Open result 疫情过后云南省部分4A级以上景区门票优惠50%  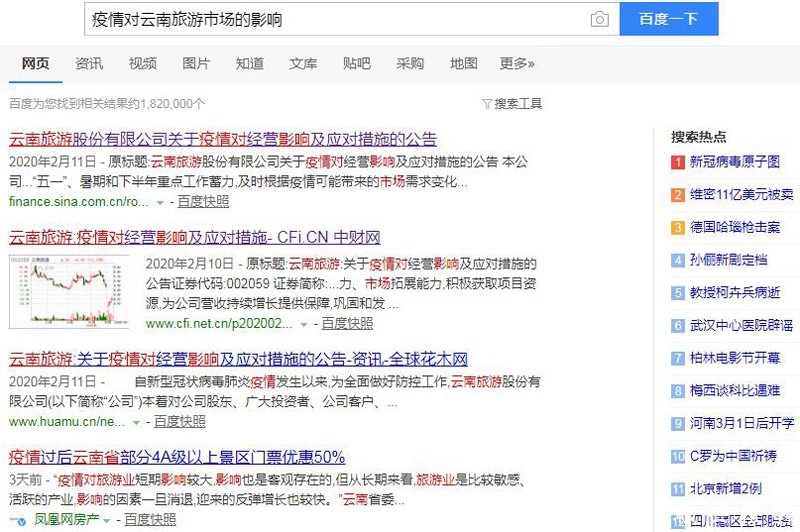(177, 457)
